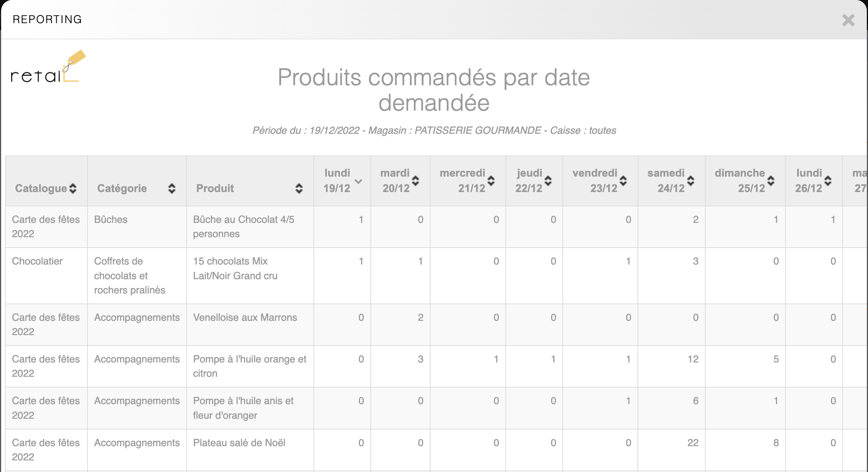
Task: Select the Venelloise aux Marrons row
Action: tap(245, 317)
